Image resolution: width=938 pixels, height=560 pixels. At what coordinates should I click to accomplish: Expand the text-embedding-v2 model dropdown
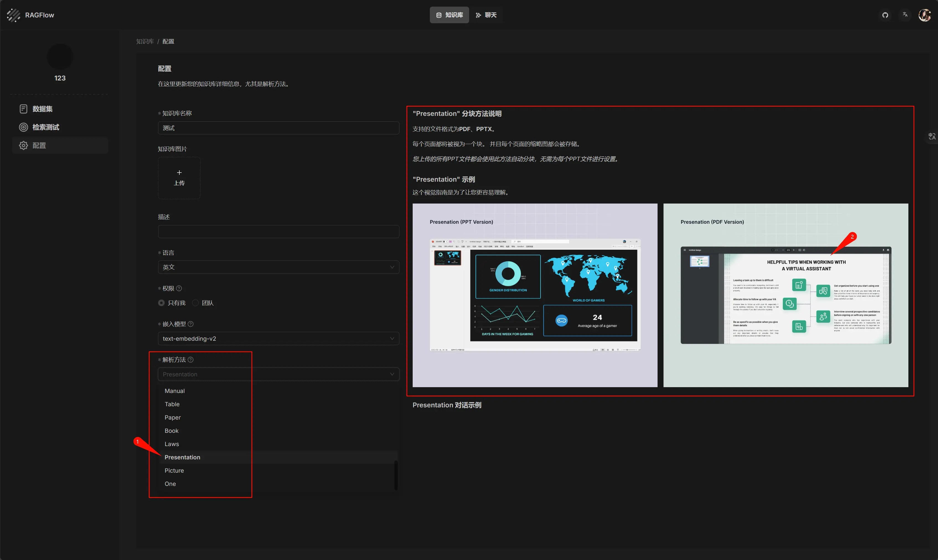[278, 338]
